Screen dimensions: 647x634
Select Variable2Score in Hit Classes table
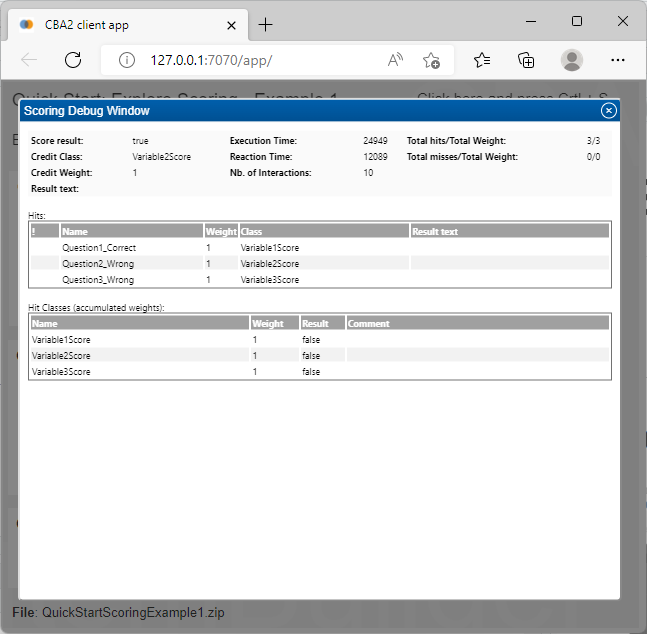click(x=62, y=355)
